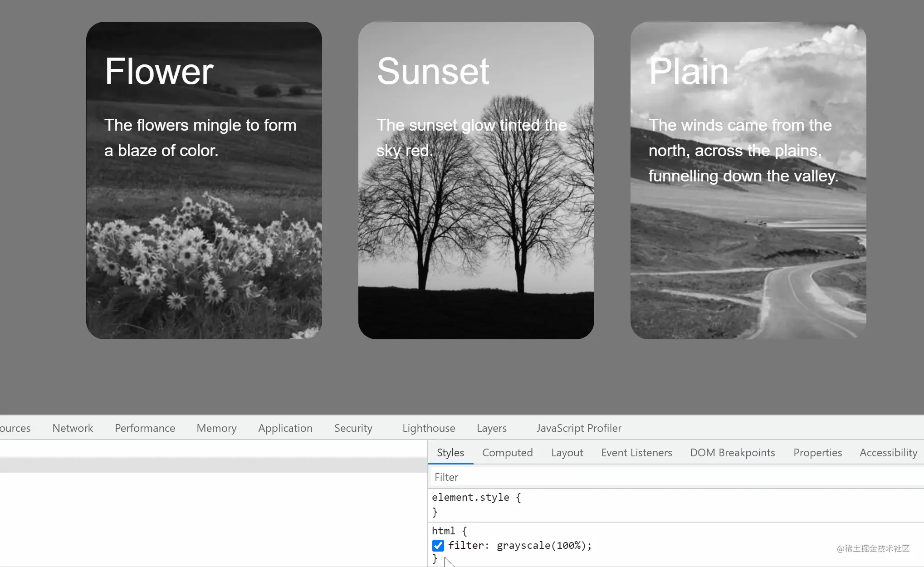Open the Performance panel

145,428
